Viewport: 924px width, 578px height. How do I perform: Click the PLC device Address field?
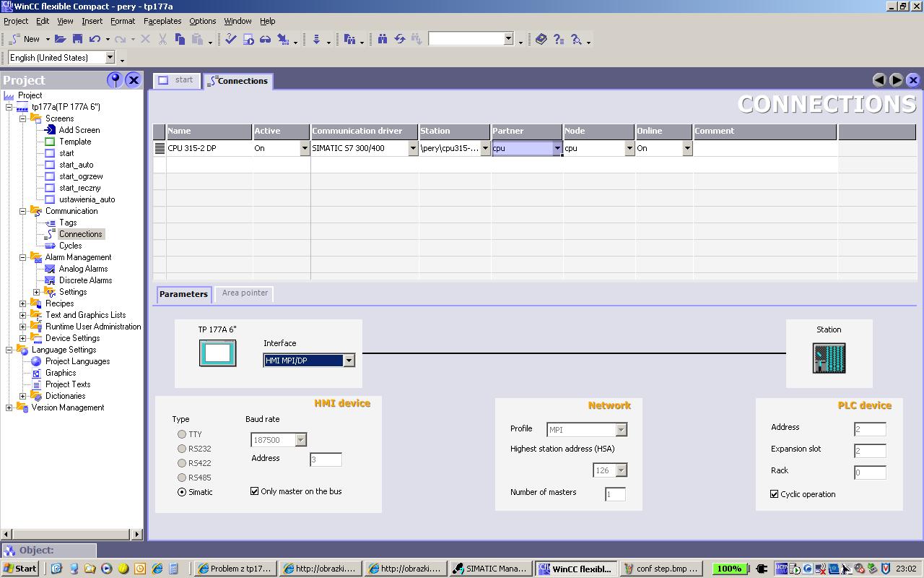click(870, 429)
